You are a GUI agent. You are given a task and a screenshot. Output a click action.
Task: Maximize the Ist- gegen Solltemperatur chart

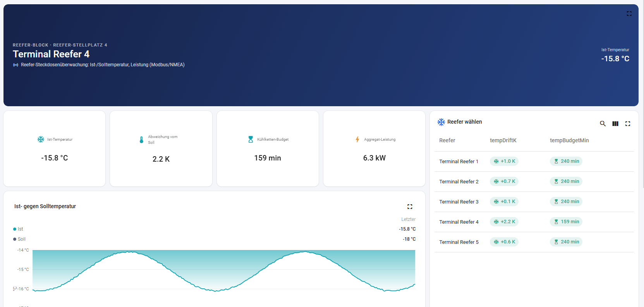410,207
